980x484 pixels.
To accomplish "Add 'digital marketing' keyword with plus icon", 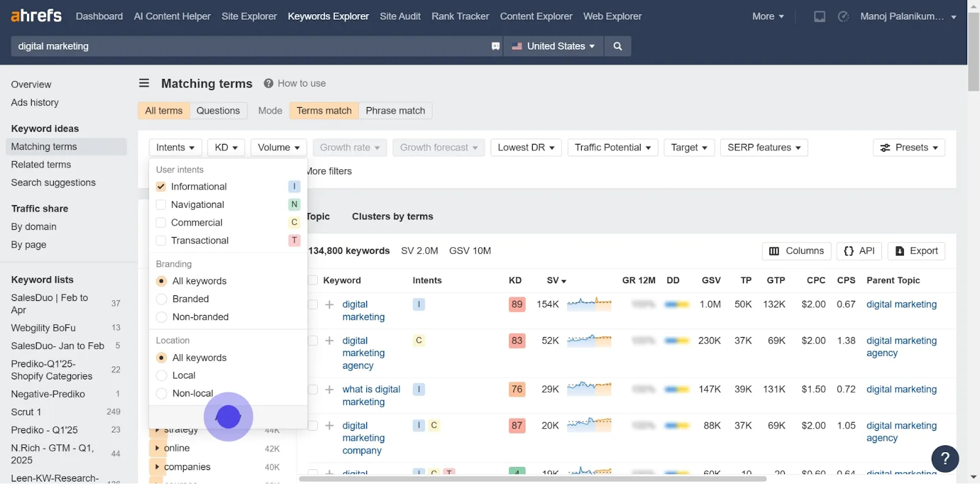I will pos(330,304).
